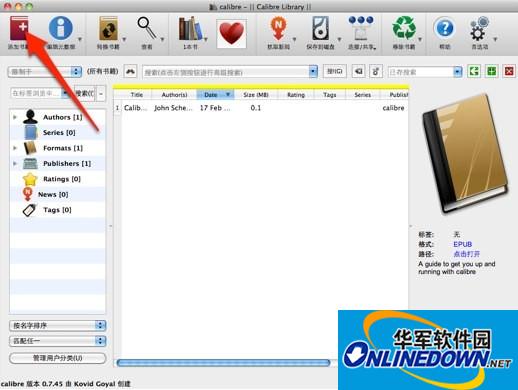Expand the Formats [1] category
518x390 pixels.
point(15,148)
